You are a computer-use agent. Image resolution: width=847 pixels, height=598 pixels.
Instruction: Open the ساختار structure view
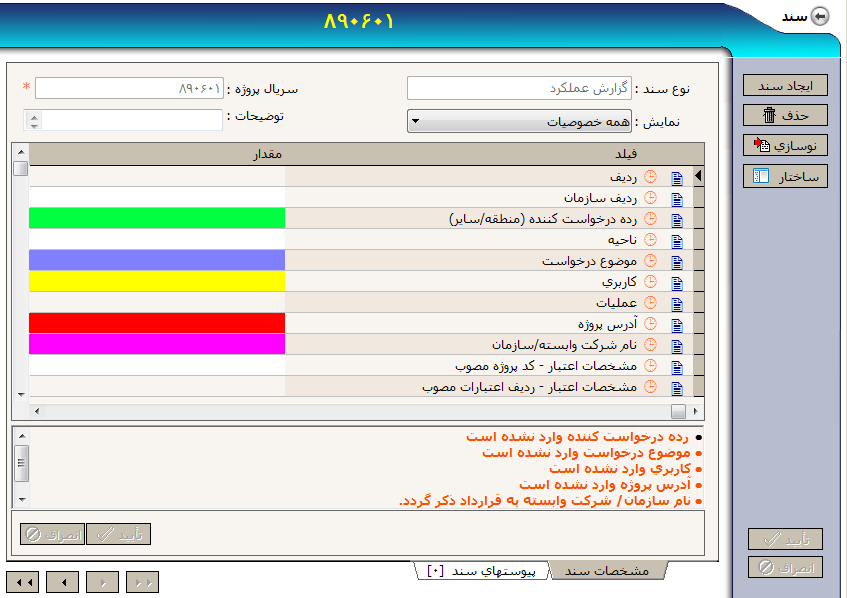tap(785, 177)
